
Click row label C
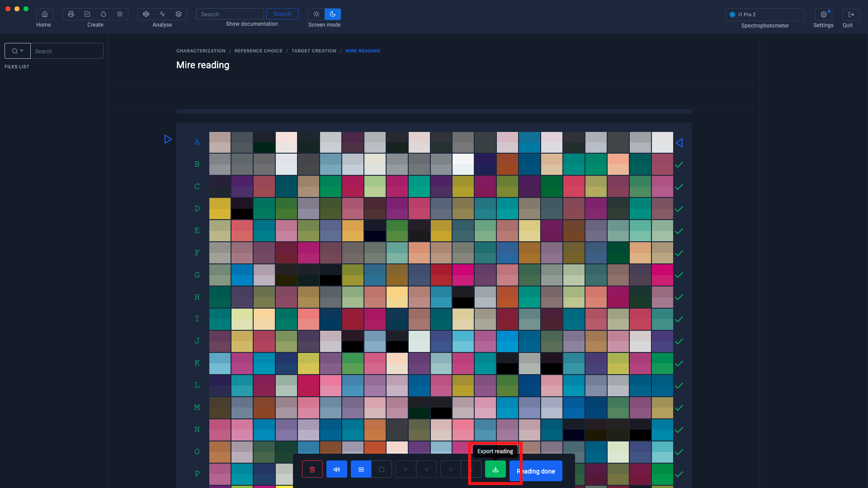[x=197, y=187]
